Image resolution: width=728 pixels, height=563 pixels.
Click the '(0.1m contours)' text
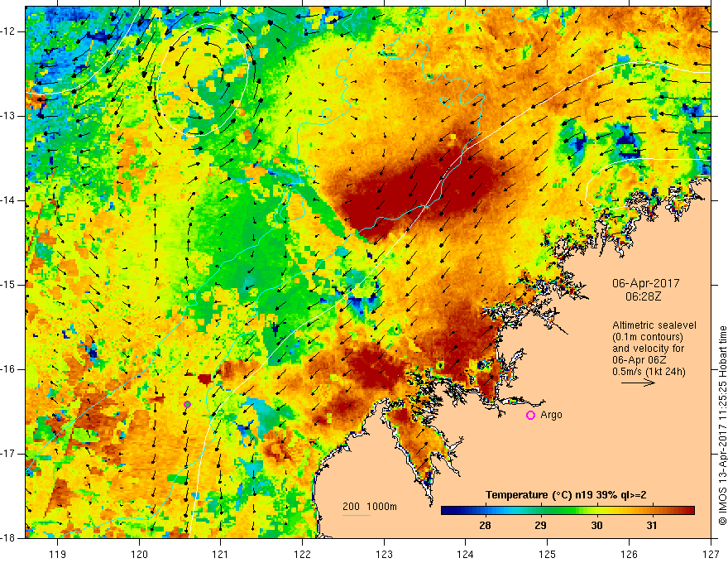[x=648, y=337]
